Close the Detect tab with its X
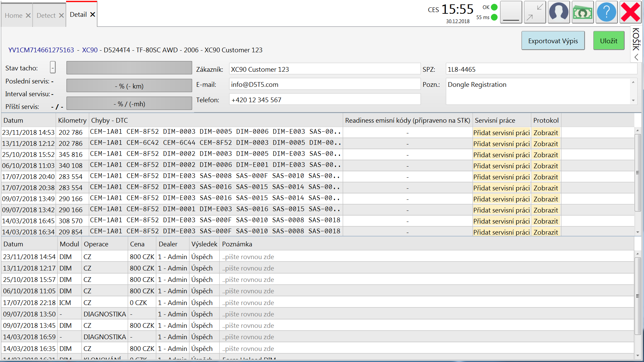The width and height of the screenshot is (644, 362). tap(61, 15)
